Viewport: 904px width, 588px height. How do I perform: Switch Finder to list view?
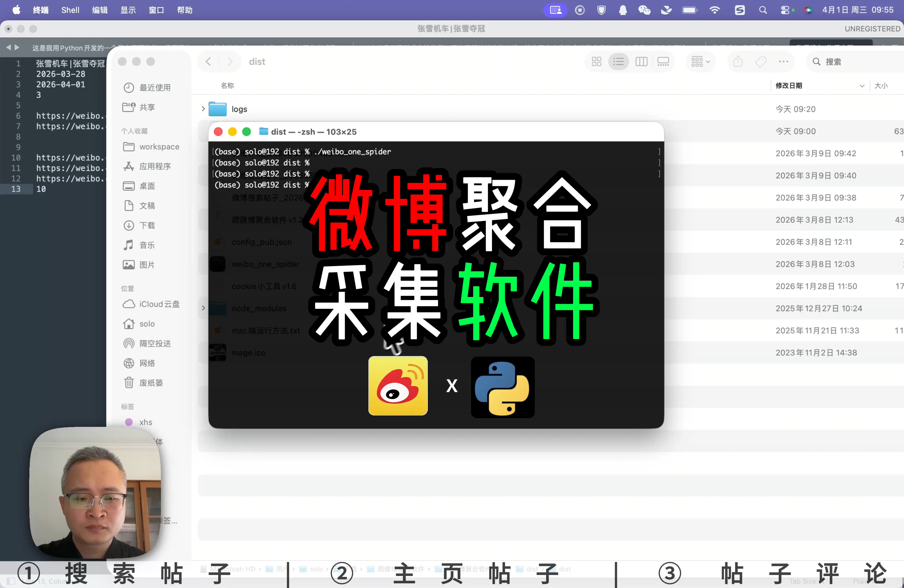click(618, 62)
